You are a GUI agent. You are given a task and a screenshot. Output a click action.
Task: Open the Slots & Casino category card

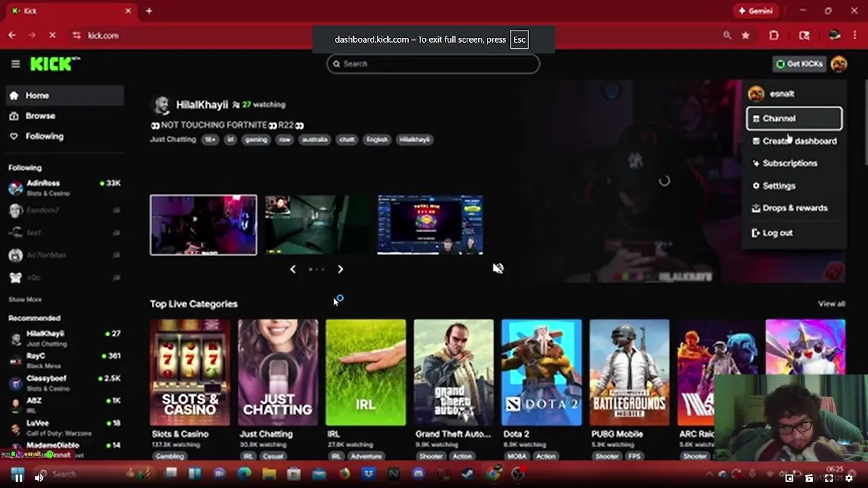[190, 373]
